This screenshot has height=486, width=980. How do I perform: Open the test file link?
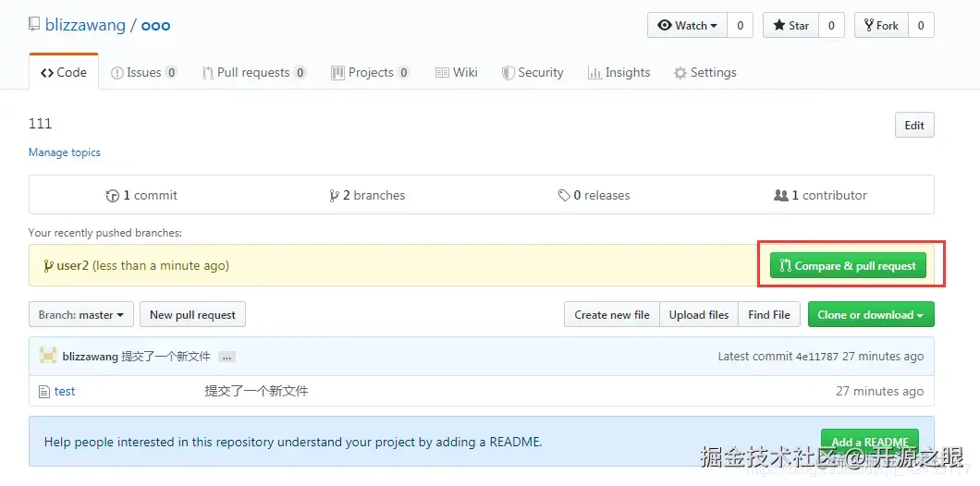[65, 392]
